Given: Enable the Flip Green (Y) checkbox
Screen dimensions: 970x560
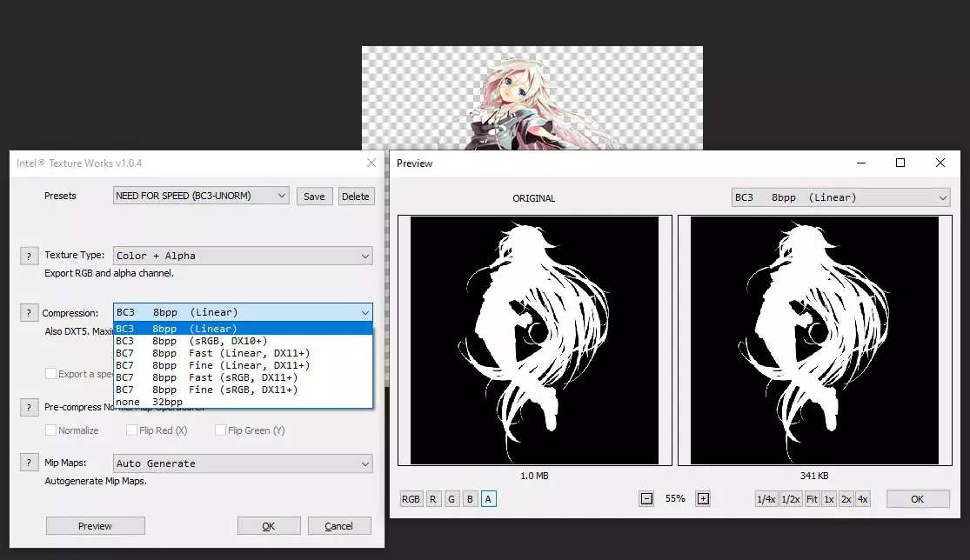Looking at the screenshot, I should click(220, 430).
